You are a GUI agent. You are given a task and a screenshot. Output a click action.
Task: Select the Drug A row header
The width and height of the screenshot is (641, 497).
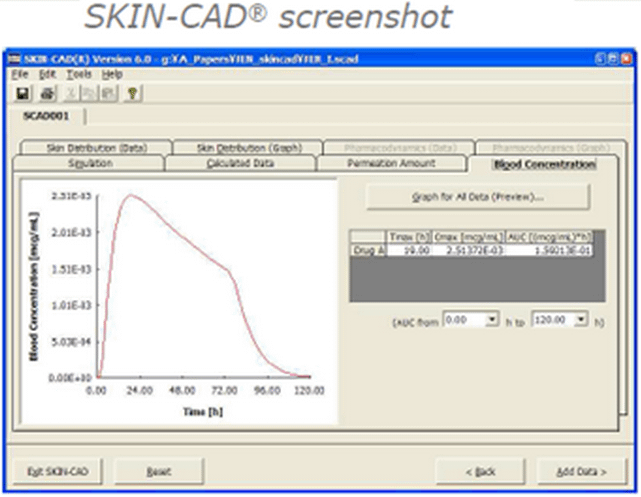point(368,250)
